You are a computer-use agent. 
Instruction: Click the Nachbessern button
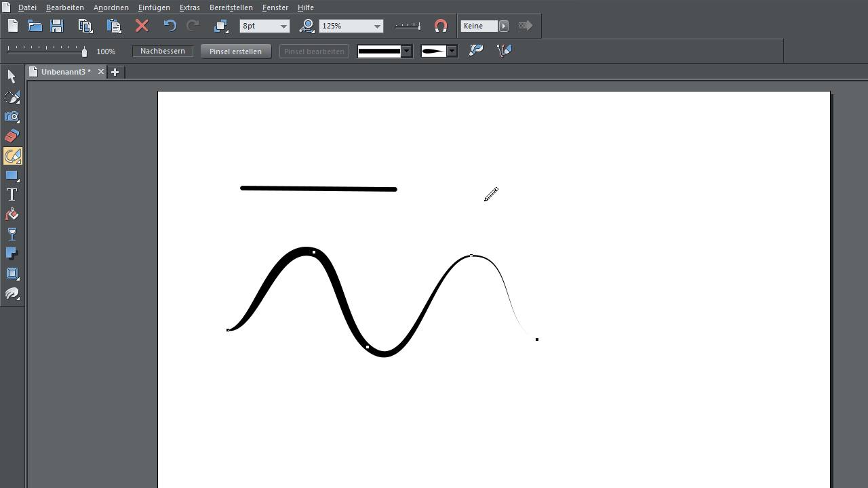(163, 51)
